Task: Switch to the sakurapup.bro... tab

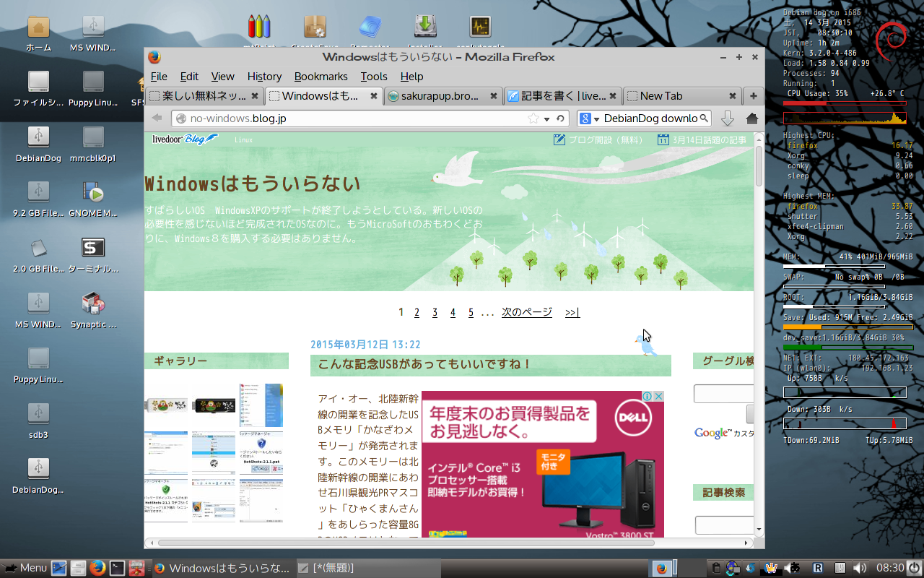Action: (443, 95)
